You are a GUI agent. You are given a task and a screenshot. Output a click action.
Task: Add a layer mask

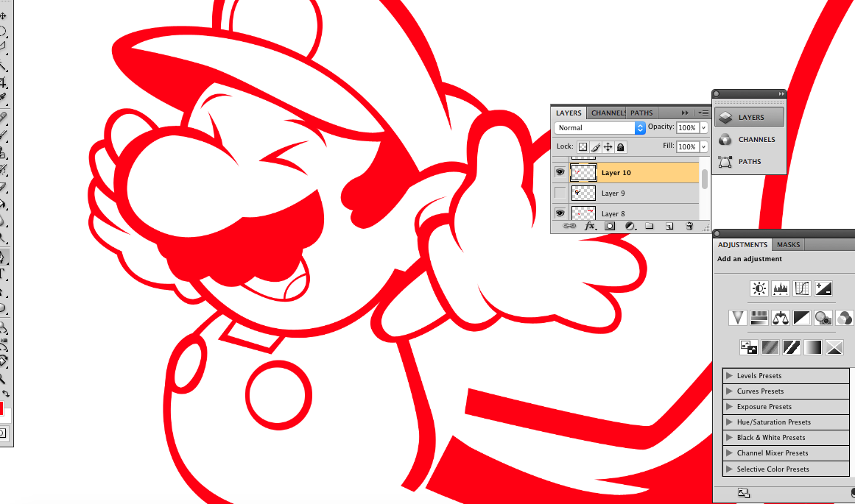point(610,226)
